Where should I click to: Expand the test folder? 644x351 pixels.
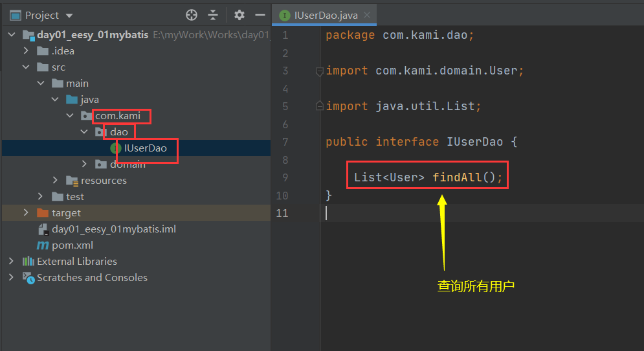click(x=41, y=196)
